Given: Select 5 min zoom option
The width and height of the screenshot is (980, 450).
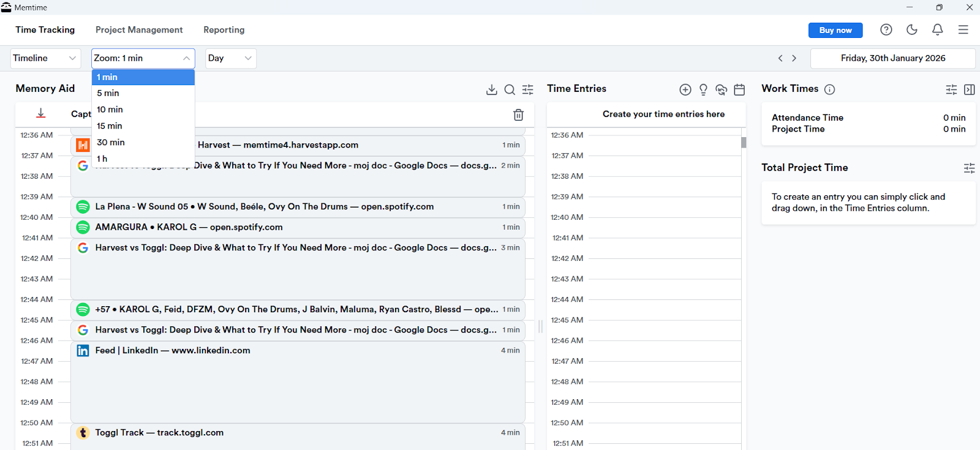Looking at the screenshot, I should (143, 93).
